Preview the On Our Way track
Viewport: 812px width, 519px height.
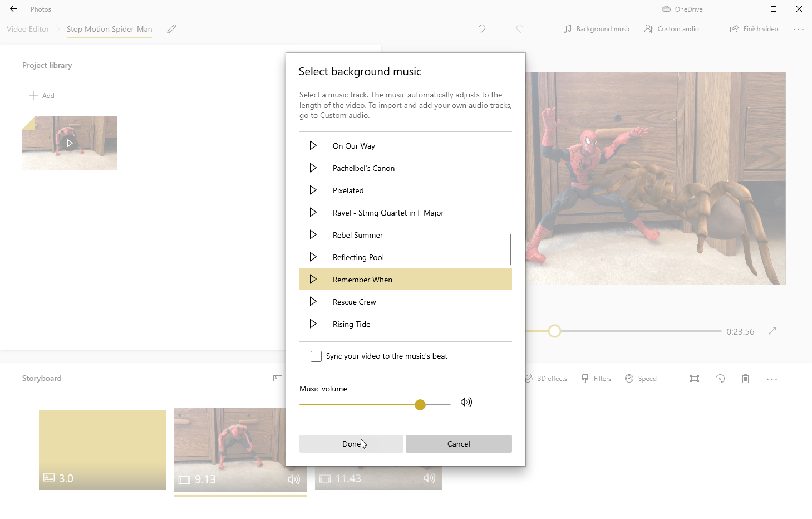pos(313,145)
